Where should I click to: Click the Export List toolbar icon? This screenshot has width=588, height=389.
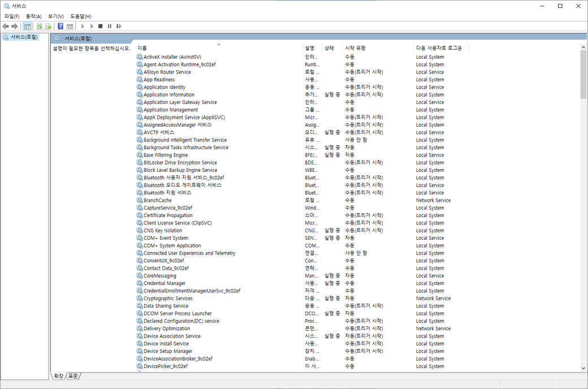pos(49,26)
